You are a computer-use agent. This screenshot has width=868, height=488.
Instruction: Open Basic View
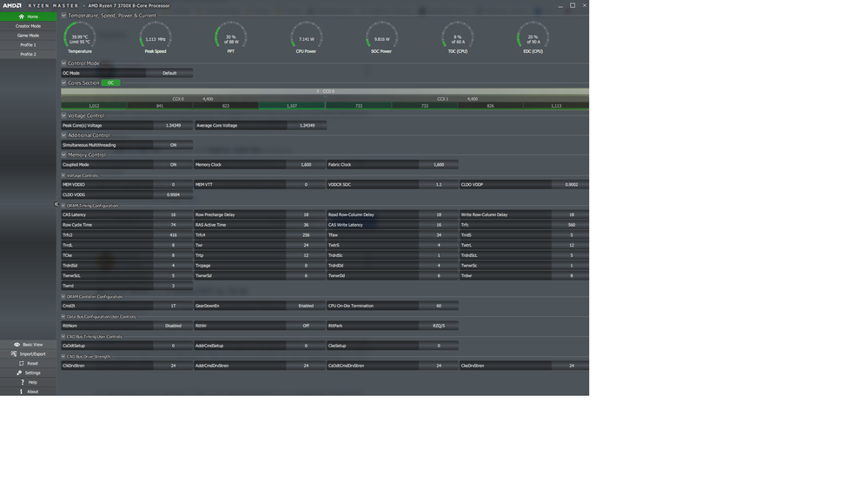click(28, 344)
